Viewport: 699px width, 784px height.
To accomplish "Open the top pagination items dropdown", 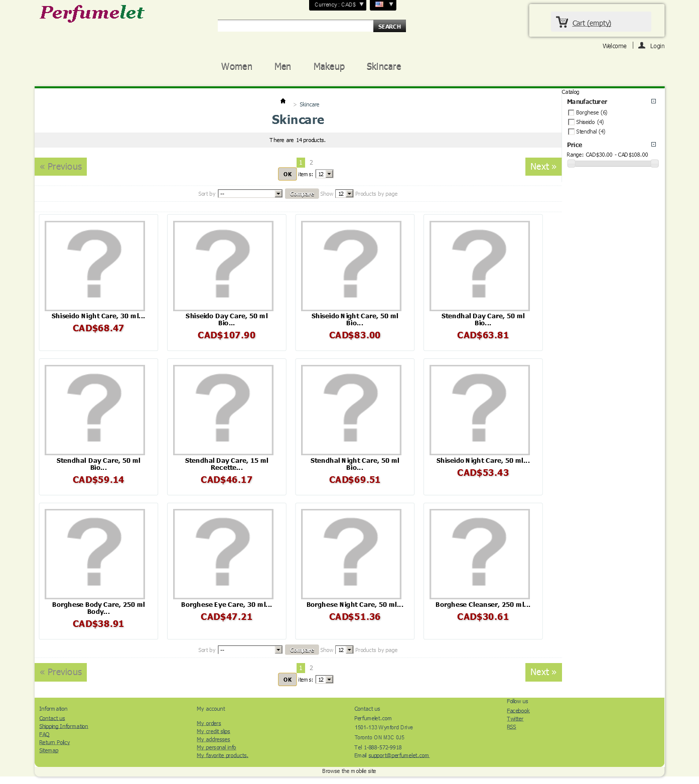I will tap(324, 174).
